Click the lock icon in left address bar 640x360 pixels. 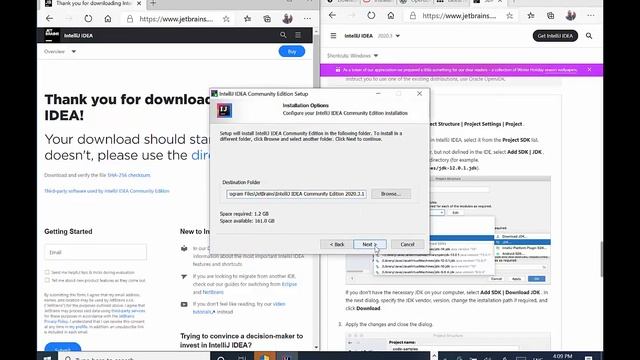[x=130, y=19]
